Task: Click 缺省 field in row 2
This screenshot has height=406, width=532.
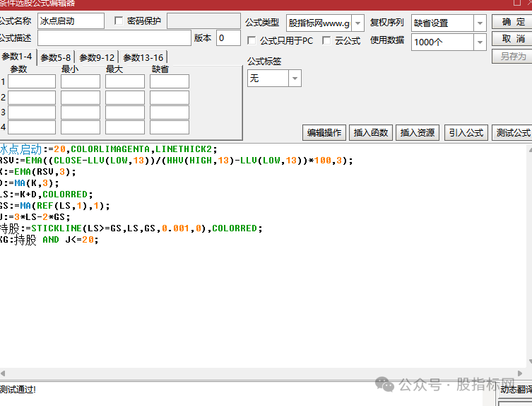Action: (170, 98)
